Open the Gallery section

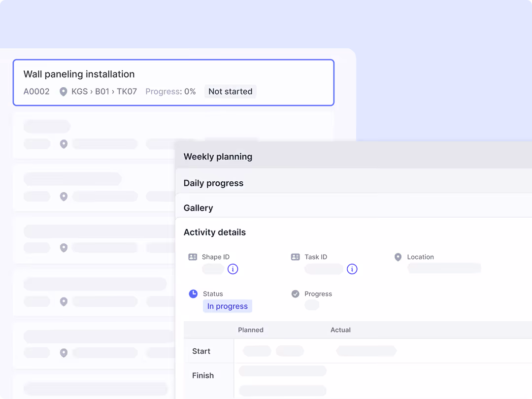pyautogui.click(x=198, y=207)
